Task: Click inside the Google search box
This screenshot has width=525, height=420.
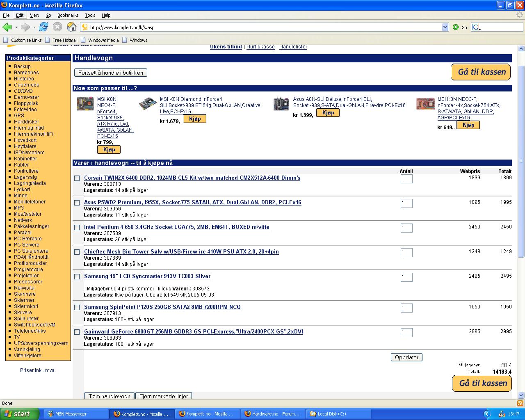Action: 502,27
